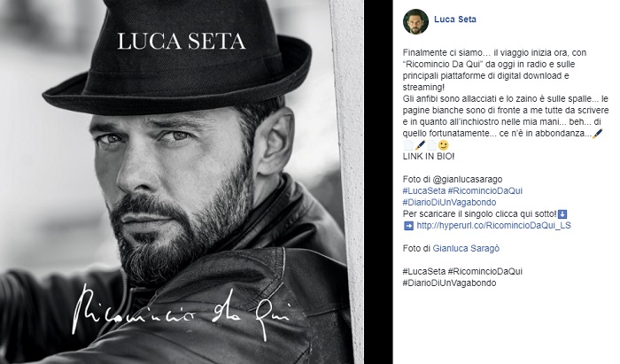
Task: Click the plain black #LucaSeta at the bottom
Action: pos(424,272)
